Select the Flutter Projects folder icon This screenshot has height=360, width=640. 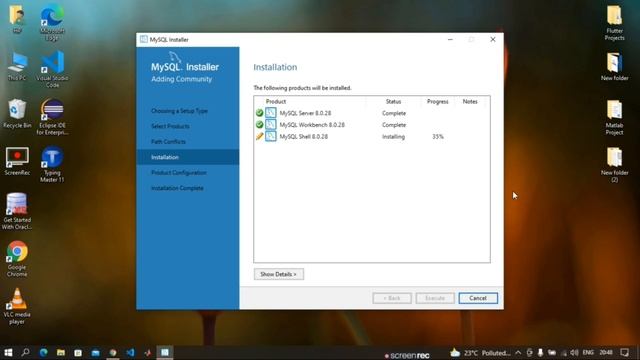click(614, 22)
